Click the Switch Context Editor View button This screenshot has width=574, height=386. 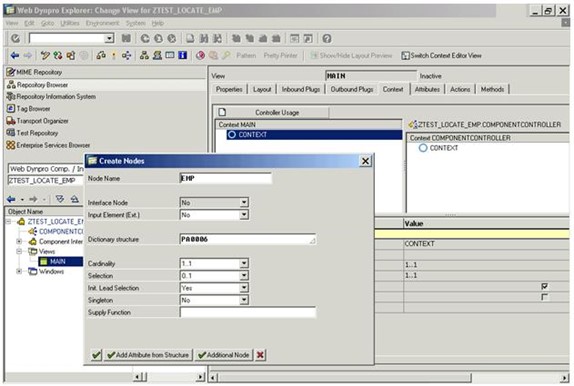tap(441, 56)
